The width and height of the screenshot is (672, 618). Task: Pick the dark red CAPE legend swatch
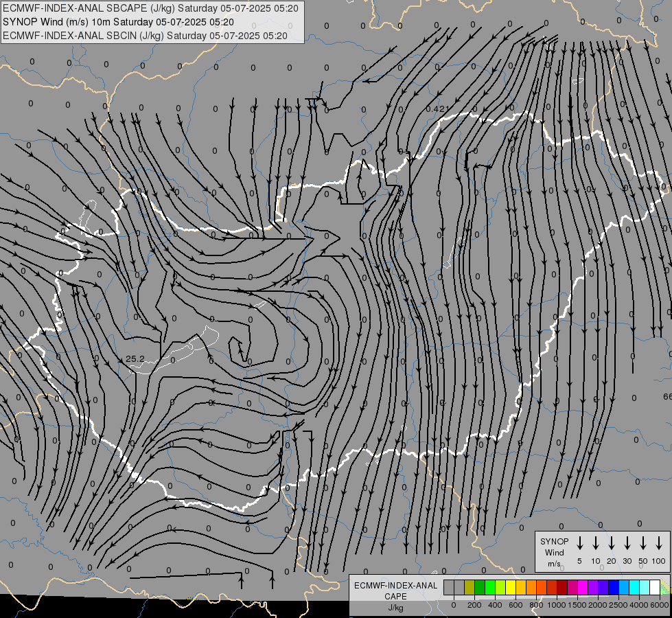pyautogui.click(x=563, y=587)
